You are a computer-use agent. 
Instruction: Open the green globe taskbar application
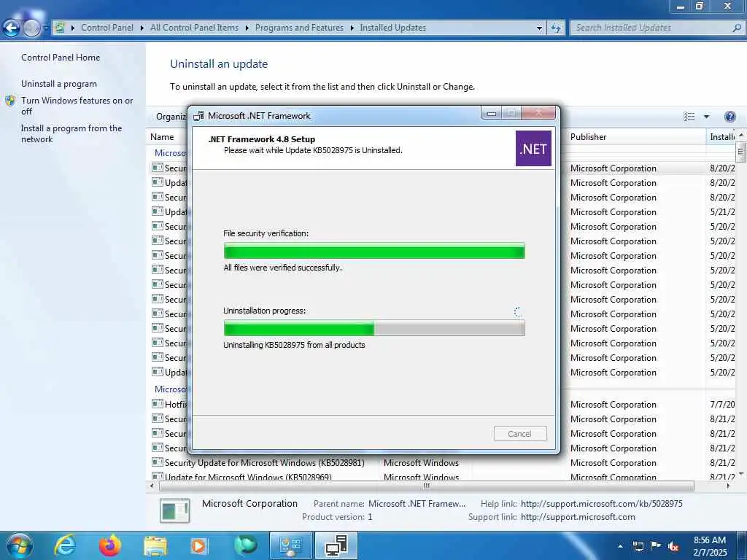245,545
